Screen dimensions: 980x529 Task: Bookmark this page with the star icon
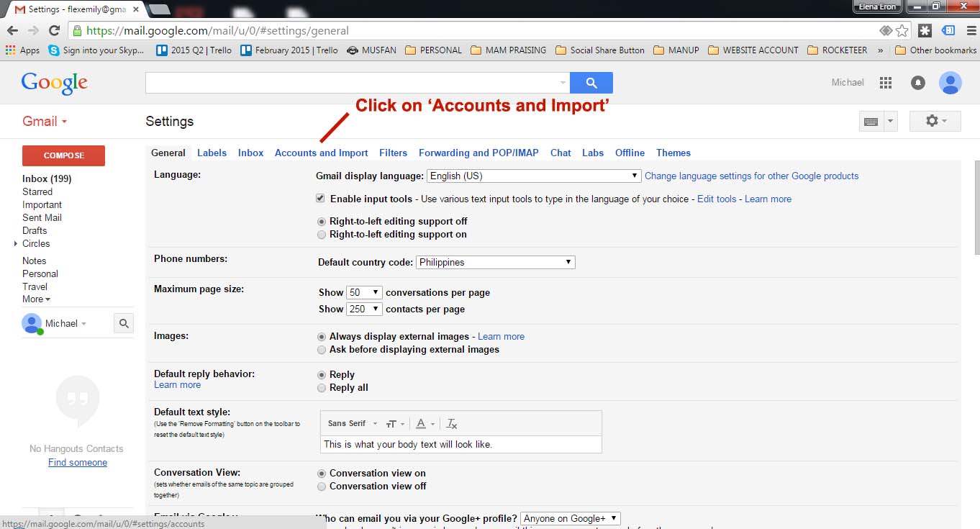tap(902, 30)
